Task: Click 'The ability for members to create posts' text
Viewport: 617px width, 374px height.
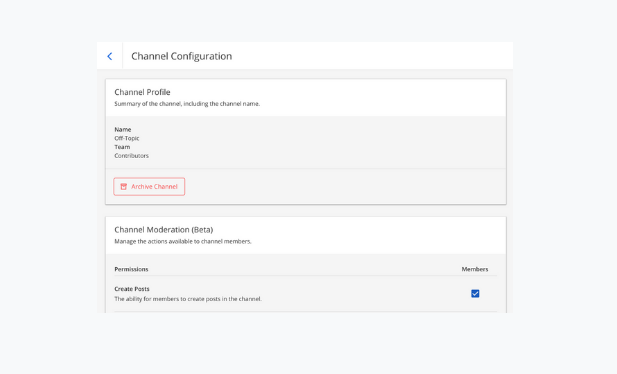Action: tap(188, 299)
